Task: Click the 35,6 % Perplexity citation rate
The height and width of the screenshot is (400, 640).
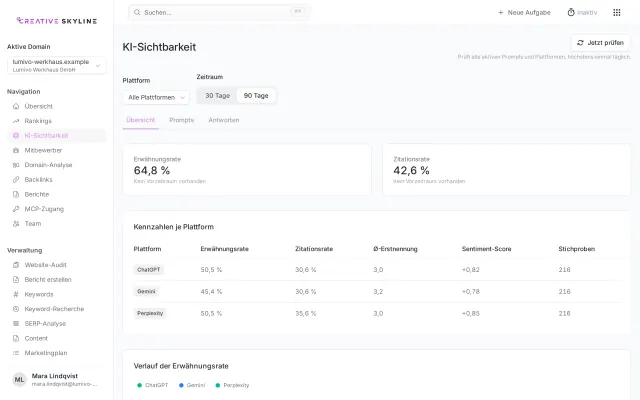Action: [306, 313]
